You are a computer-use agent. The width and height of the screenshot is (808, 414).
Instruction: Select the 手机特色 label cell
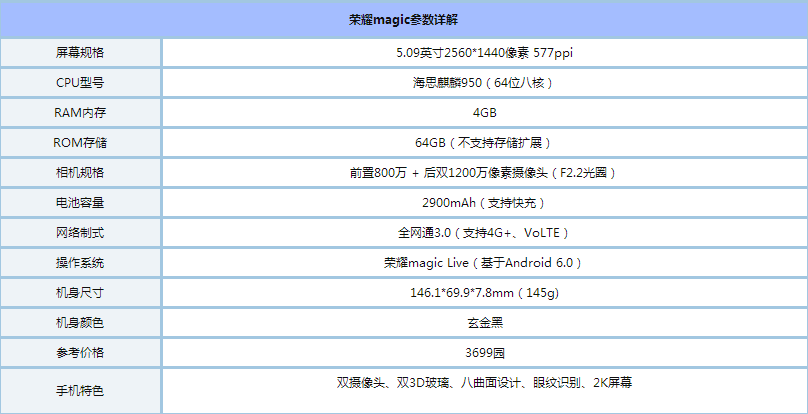tap(80, 391)
